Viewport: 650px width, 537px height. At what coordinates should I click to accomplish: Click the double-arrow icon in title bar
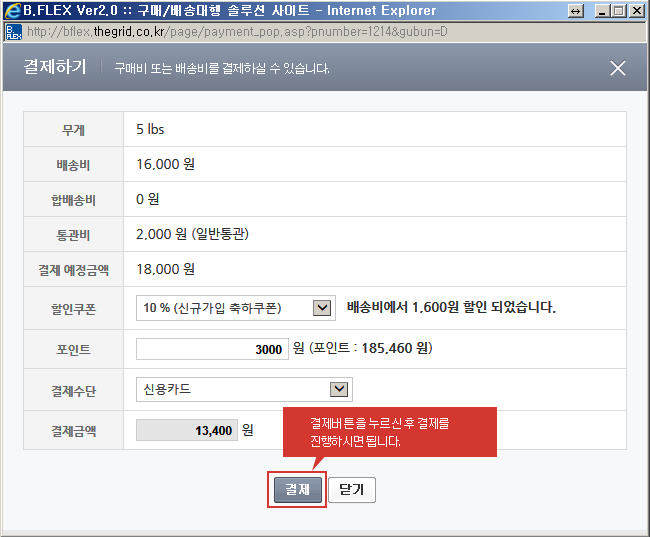point(575,11)
